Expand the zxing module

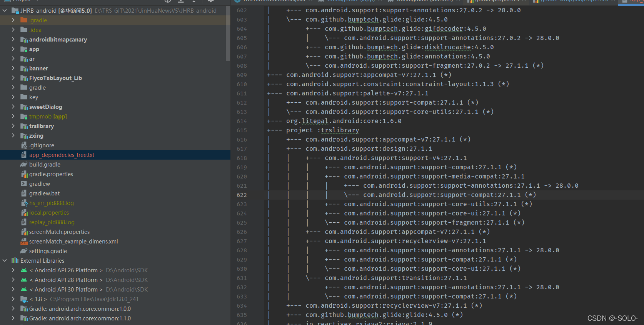click(x=13, y=135)
